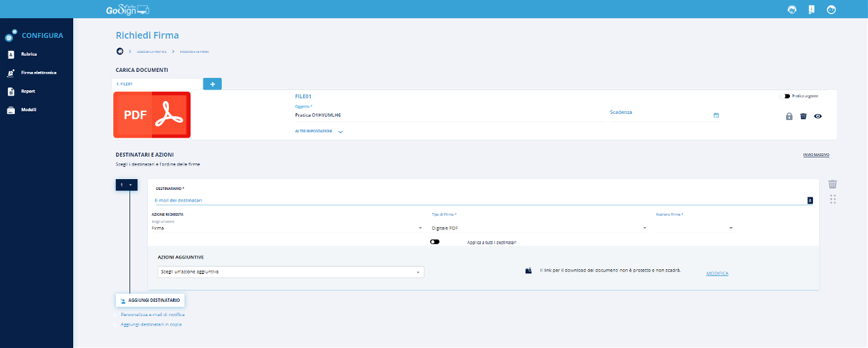This screenshot has height=348, width=868.
Task: Delete FILE01 with the trash icon
Action: pos(804,116)
